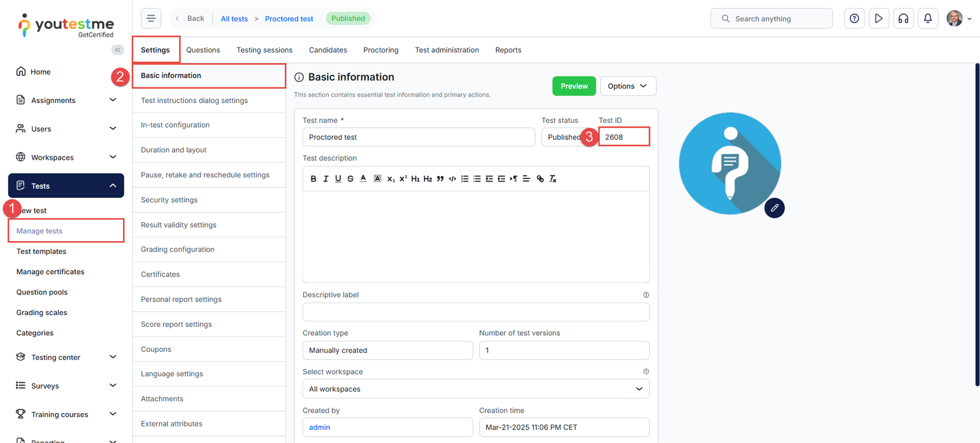Open the Proctoring tab
Viewport: 980px width, 443px height.
pos(380,50)
